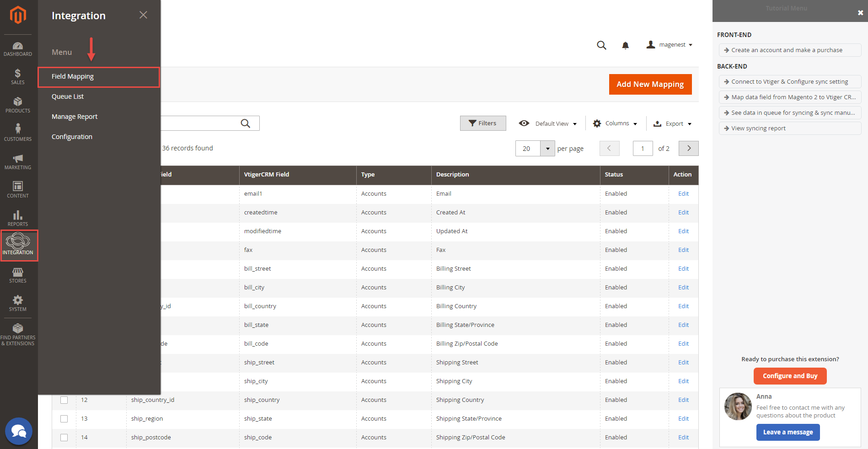Click the Add New Mapping button
The image size is (868, 449).
pyautogui.click(x=650, y=84)
